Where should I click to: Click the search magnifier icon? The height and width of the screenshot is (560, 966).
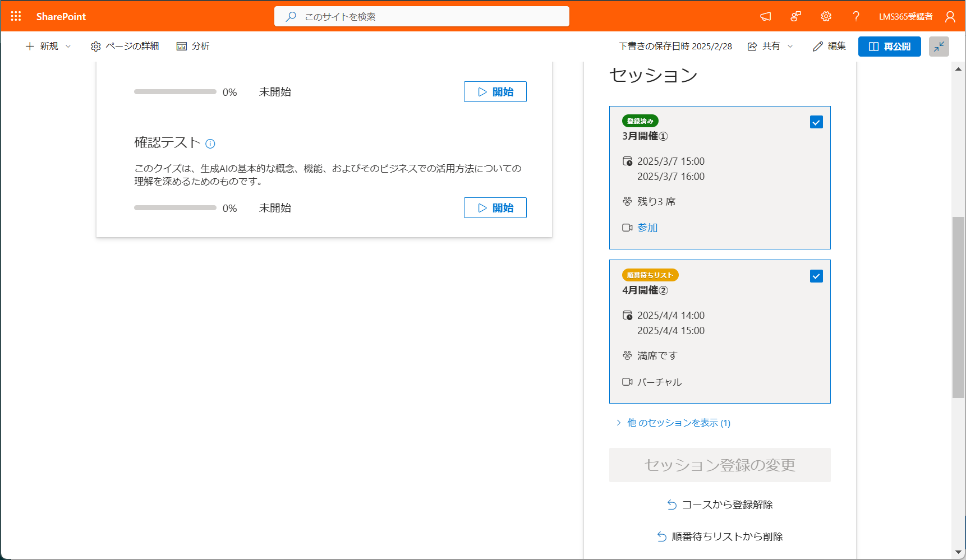(x=291, y=16)
